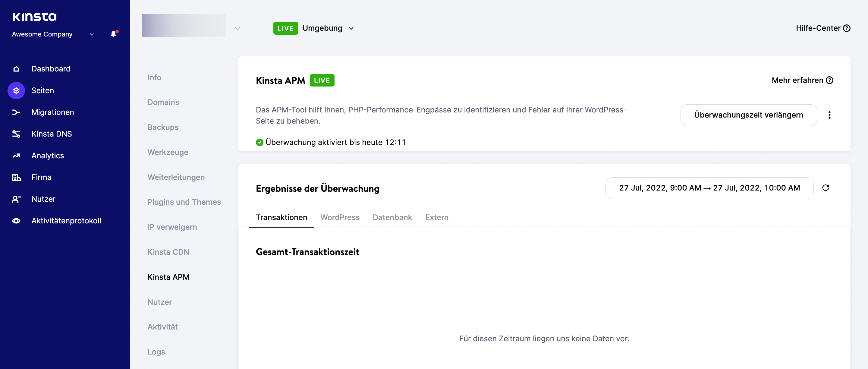Click the notification bell icon
Screen dimensions: 868x369
click(x=113, y=34)
